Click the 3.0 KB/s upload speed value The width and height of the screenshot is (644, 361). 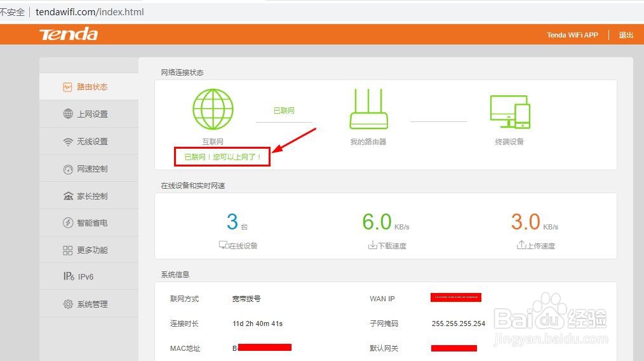(534, 222)
